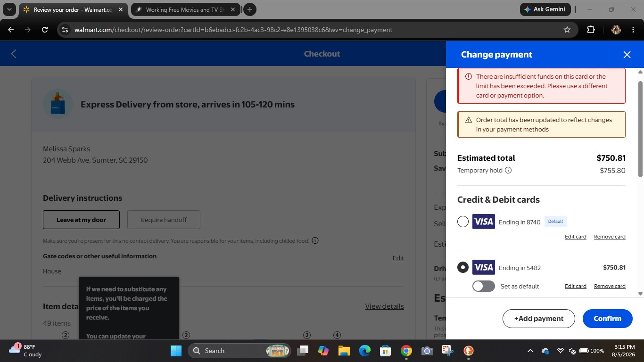The height and width of the screenshot is (362, 644).
Task: Open Chrome's three-dot menu
Action: (x=633, y=30)
